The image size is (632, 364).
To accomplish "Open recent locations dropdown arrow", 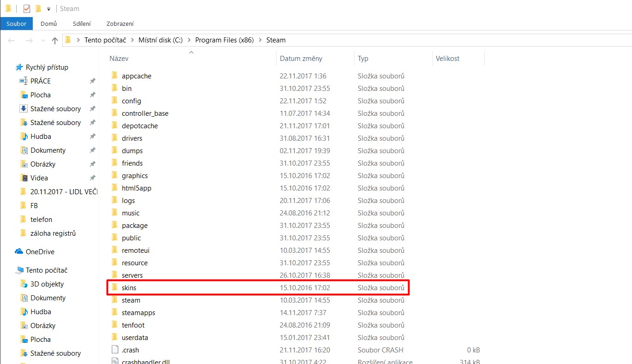I will 42,41.
